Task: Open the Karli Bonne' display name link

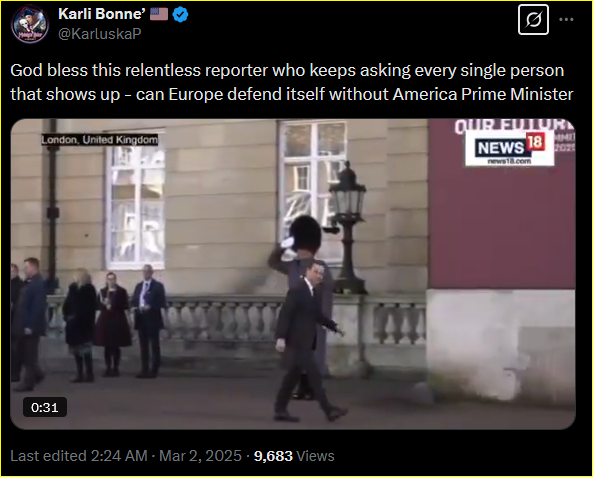Action: [102, 14]
